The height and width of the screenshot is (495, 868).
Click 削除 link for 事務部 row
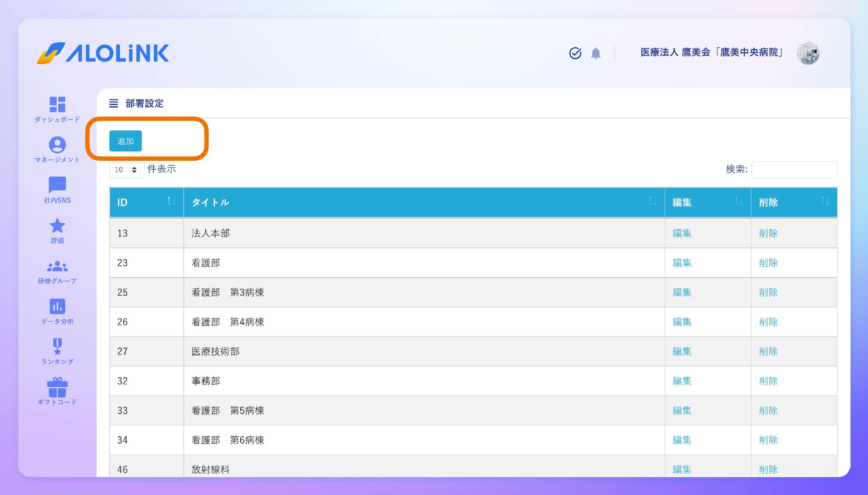point(768,381)
